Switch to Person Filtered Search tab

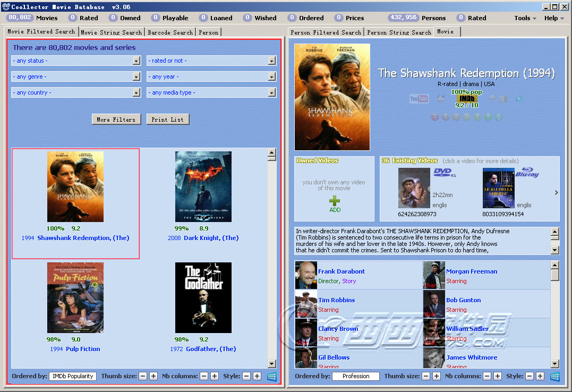(x=326, y=32)
